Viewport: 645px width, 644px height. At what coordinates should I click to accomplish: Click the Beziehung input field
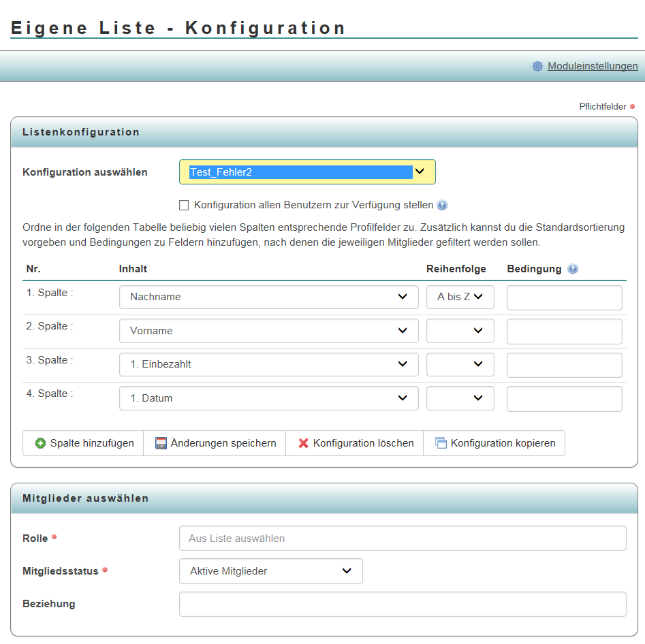(402, 604)
